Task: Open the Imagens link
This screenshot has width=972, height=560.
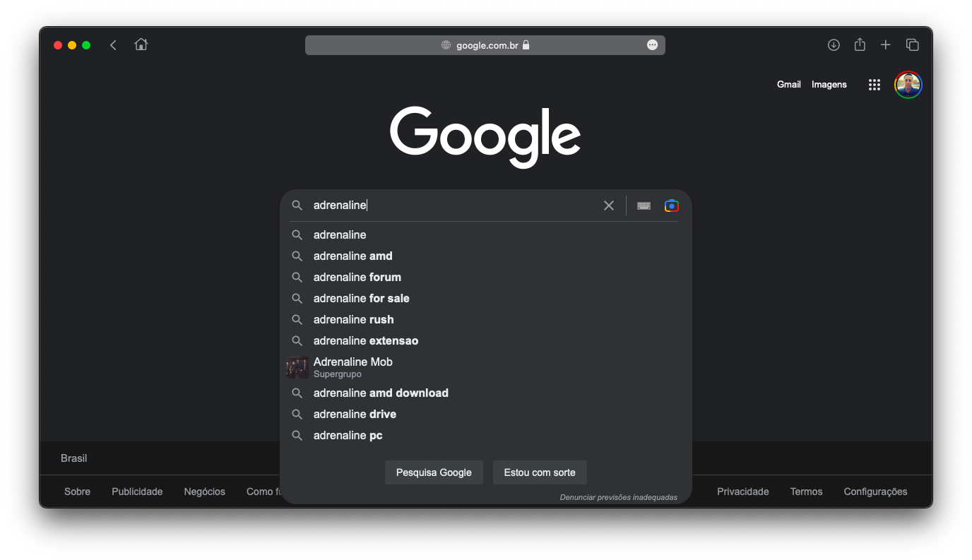Action: click(x=829, y=85)
